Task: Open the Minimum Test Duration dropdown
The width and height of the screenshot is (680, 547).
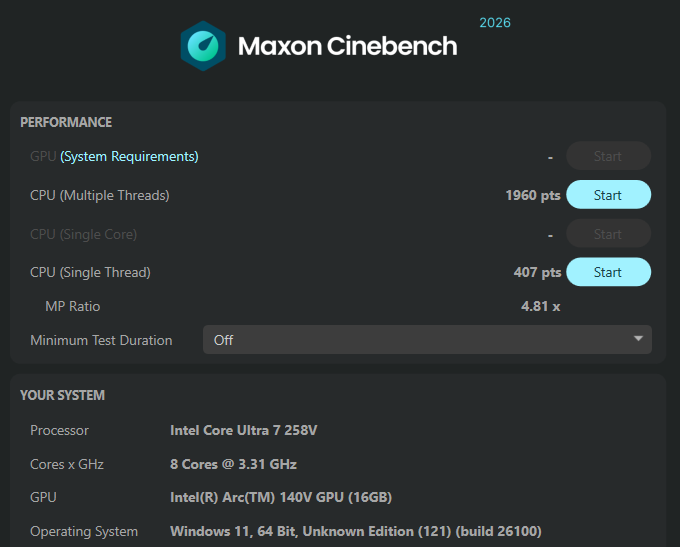Action: point(427,340)
